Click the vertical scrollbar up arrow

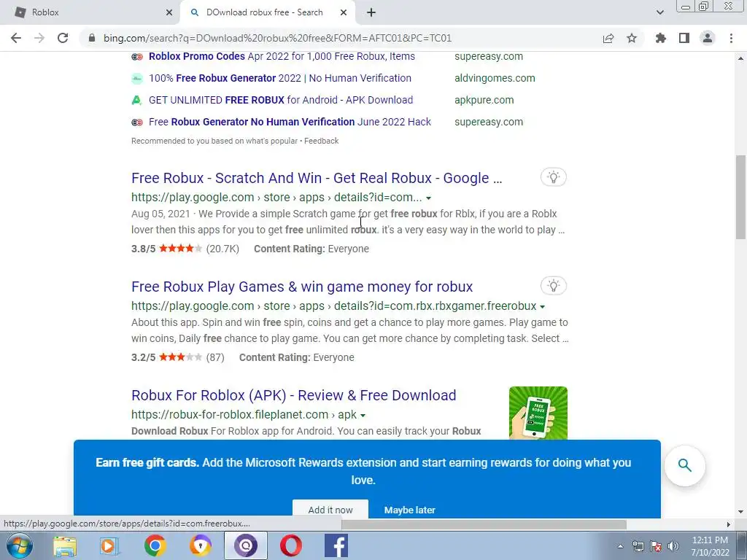pyautogui.click(x=740, y=58)
